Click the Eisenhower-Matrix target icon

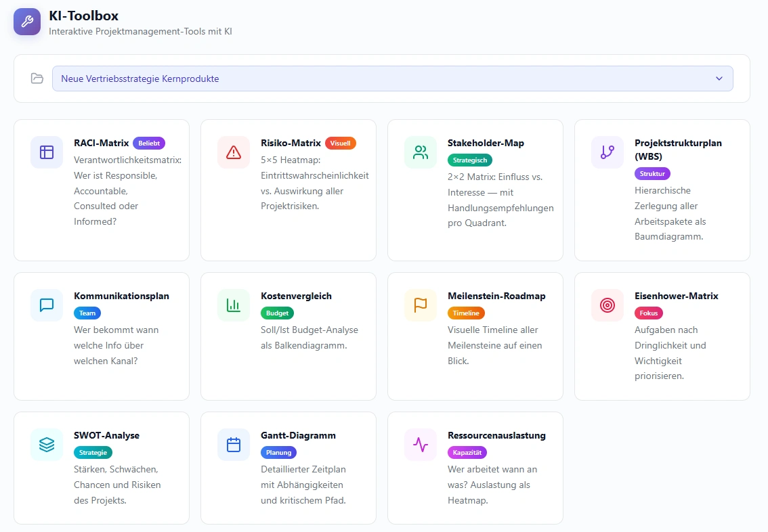[x=607, y=305]
